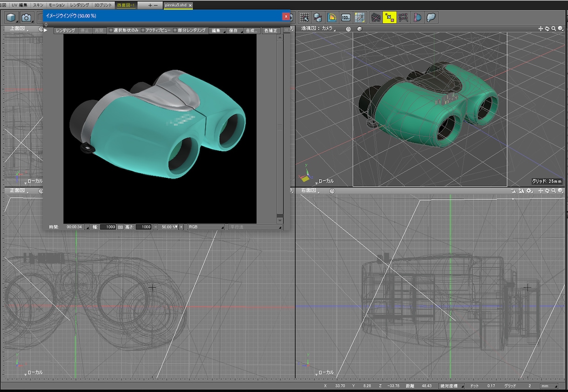Click pan icon in perspective view header
This screenshot has height=392, width=568.
tap(541, 28)
